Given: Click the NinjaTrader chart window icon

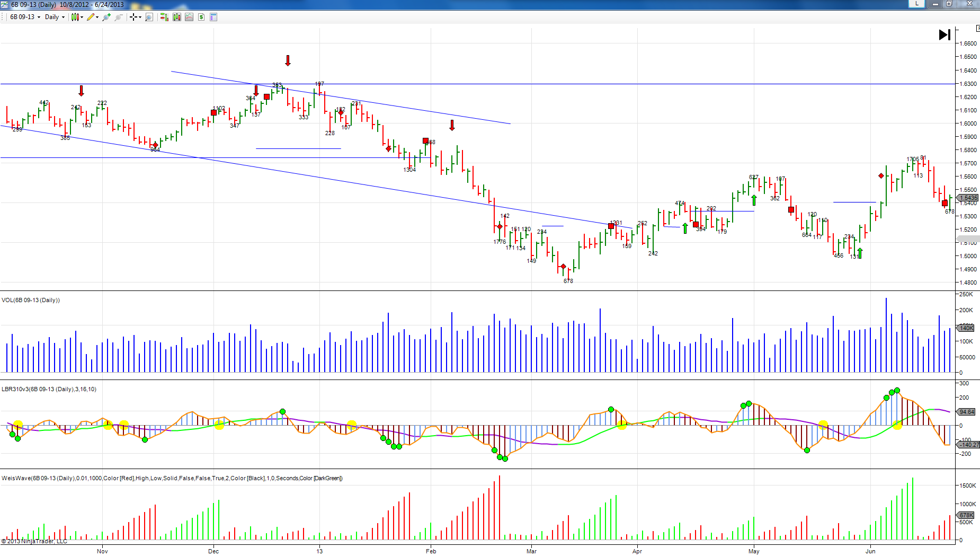Looking at the screenshot, I should pyautogui.click(x=5, y=4).
